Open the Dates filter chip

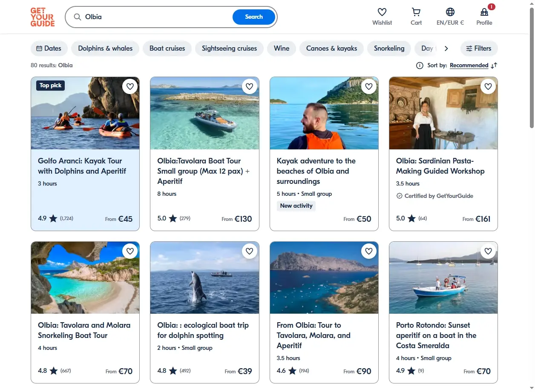tap(49, 49)
